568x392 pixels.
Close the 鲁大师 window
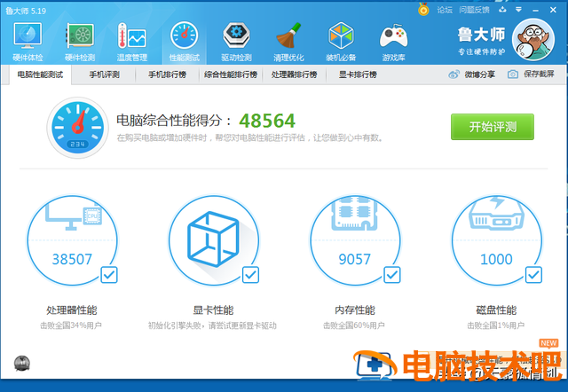point(553,10)
